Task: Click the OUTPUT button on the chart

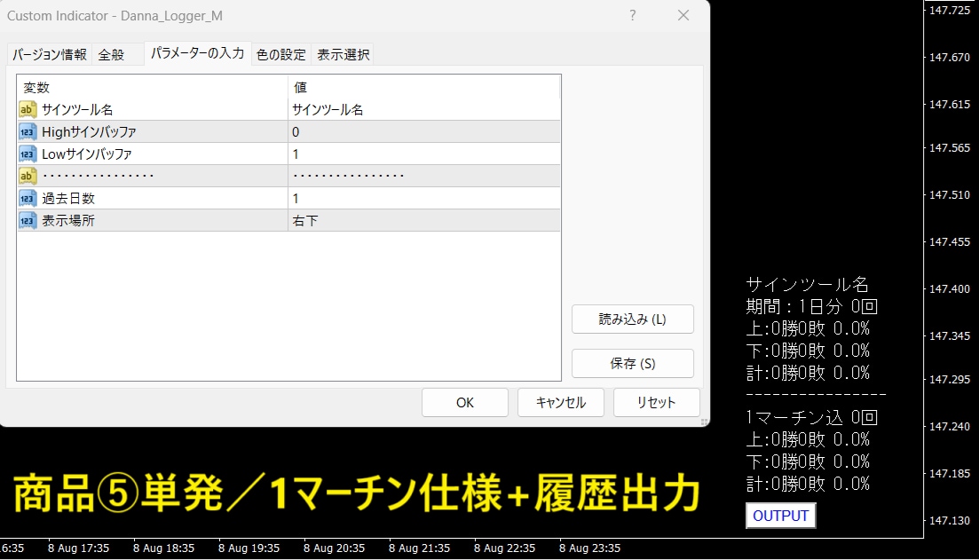Action: [780, 516]
